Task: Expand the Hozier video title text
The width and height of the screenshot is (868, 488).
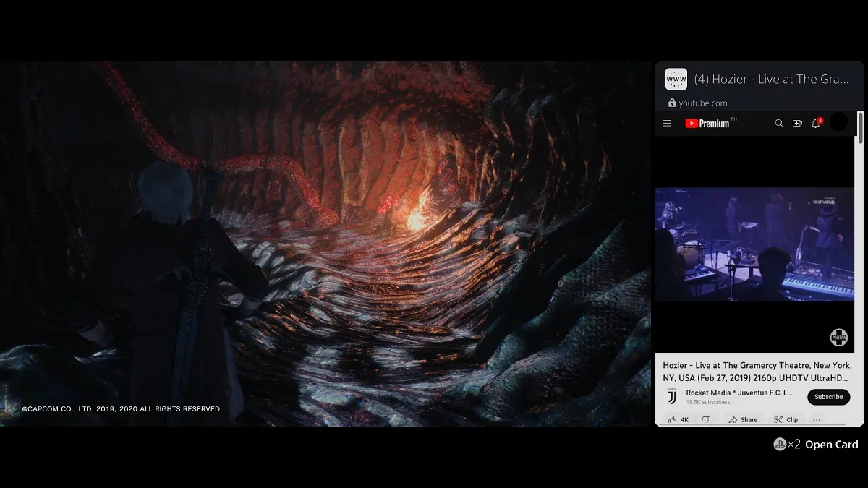Action: click(757, 372)
